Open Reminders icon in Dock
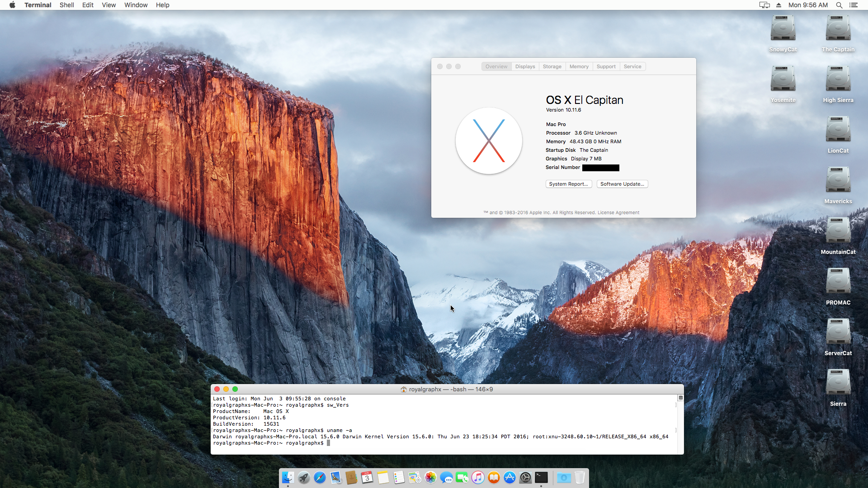Viewport: 868px width, 488px height. pyautogui.click(x=399, y=477)
